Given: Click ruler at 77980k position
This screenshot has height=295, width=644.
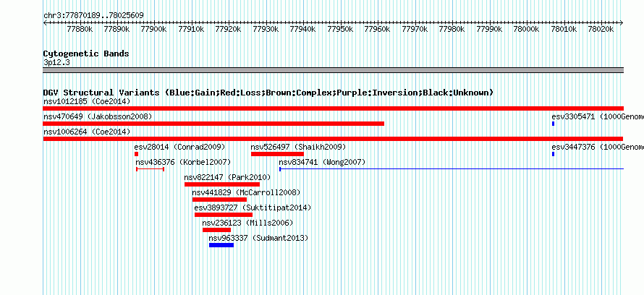Looking at the screenshot, I should click(452, 29).
